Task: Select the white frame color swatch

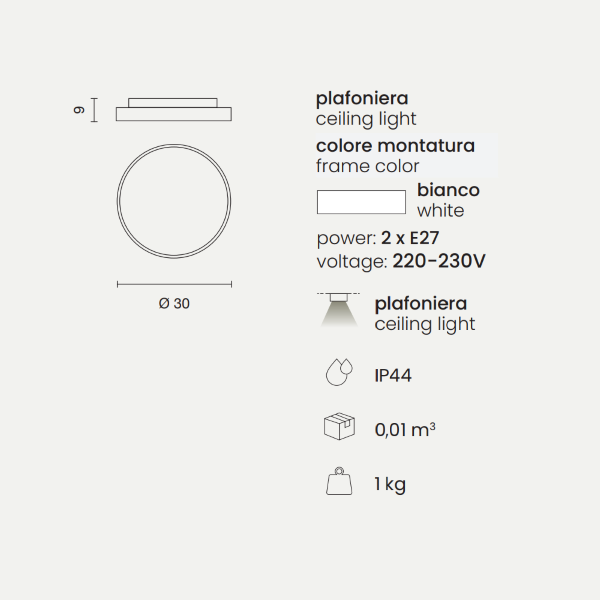Action: [x=361, y=201]
